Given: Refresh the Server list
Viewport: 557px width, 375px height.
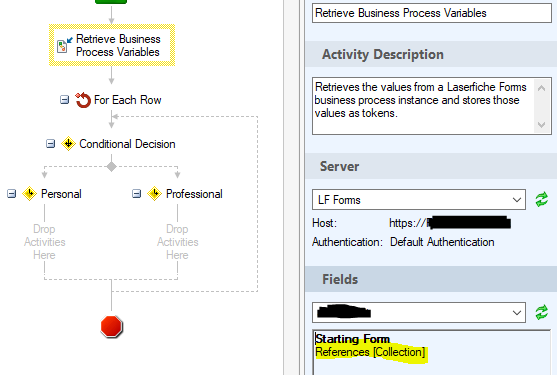Looking at the screenshot, I should (x=542, y=200).
